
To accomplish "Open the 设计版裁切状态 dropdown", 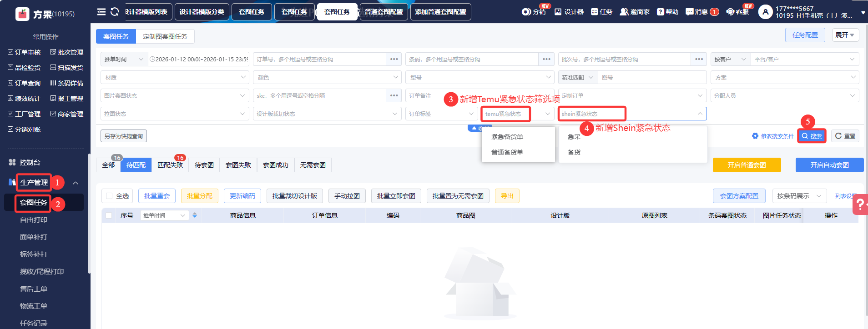I will coord(327,114).
